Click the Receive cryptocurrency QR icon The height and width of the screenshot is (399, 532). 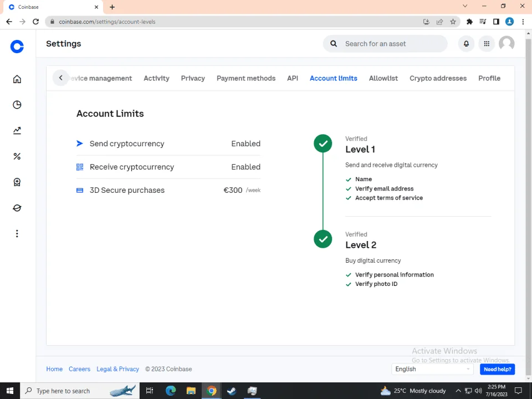80,167
